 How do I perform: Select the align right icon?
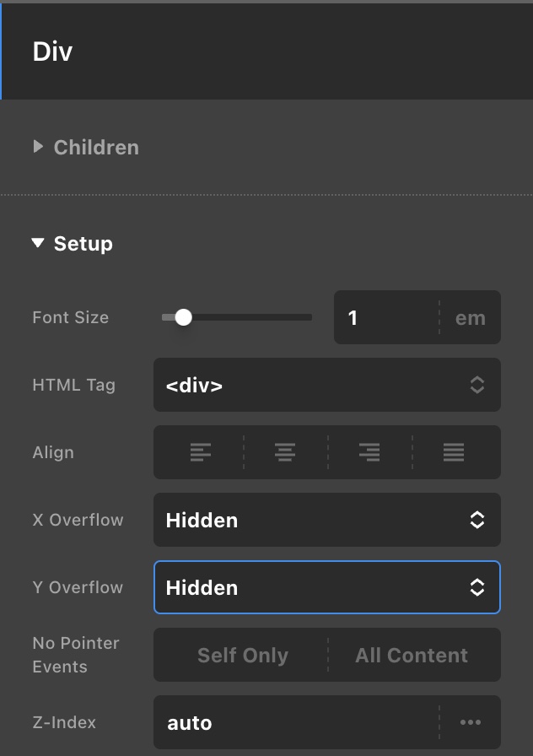pos(369,452)
